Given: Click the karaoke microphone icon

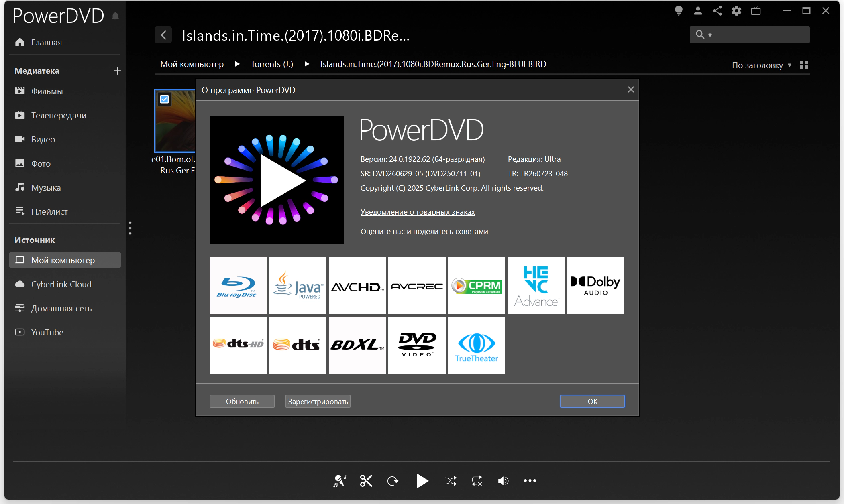Looking at the screenshot, I should pyautogui.click(x=340, y=480).
